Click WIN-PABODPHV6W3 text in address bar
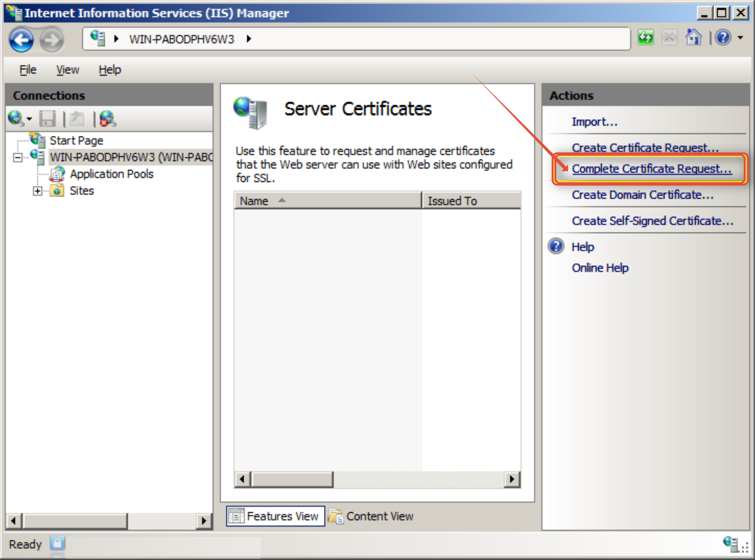 (x=182, y=39)
